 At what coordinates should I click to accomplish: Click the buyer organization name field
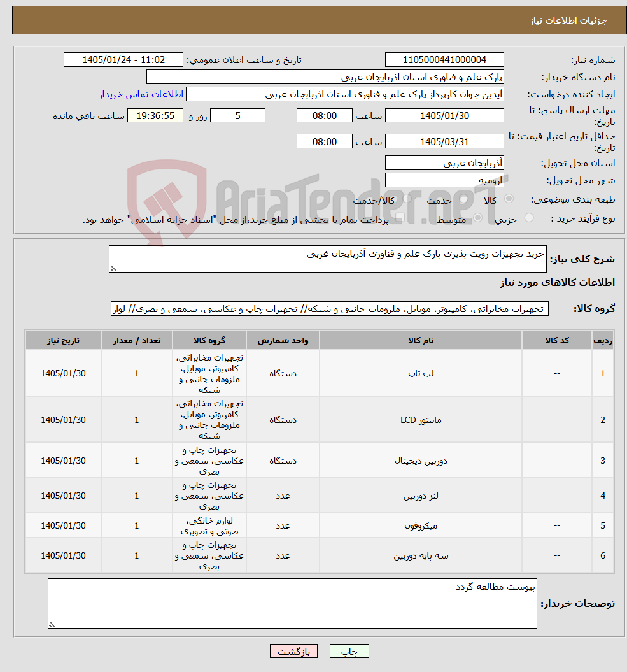pos(325,77)
